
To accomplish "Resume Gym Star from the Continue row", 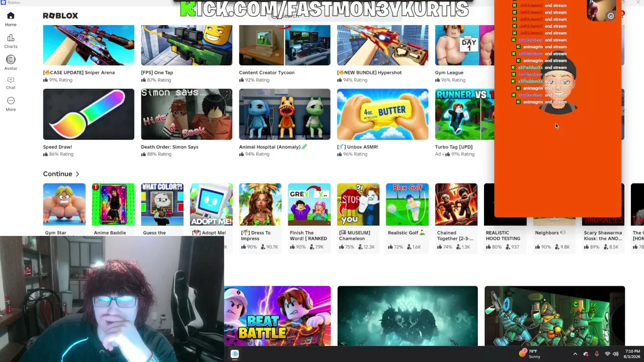I will [x=64, y=205].
